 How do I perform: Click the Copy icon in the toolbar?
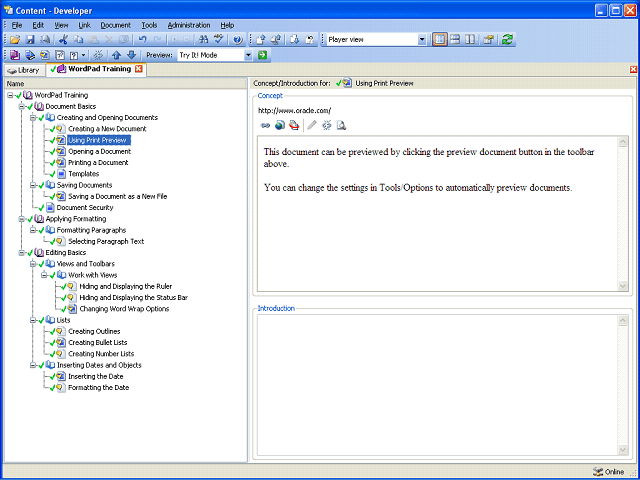pos(78,40)
